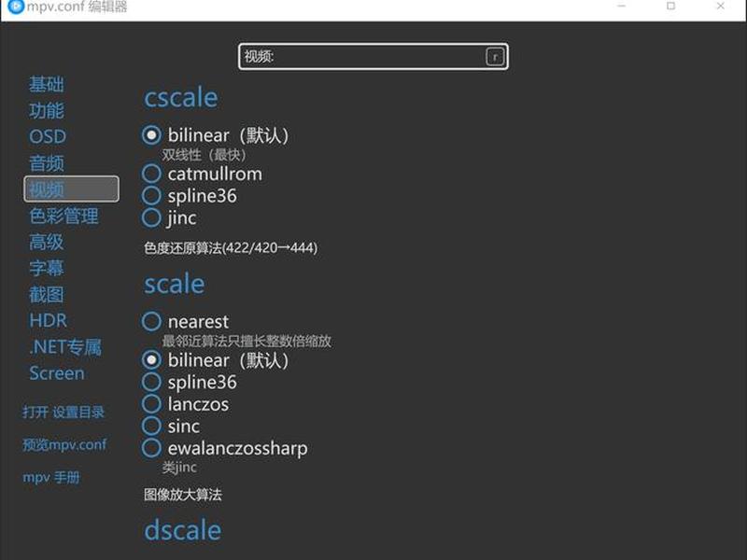Choose ewalanczossharp scaler
This screenshot has height=560, width=747.
[x=225, y=448]
